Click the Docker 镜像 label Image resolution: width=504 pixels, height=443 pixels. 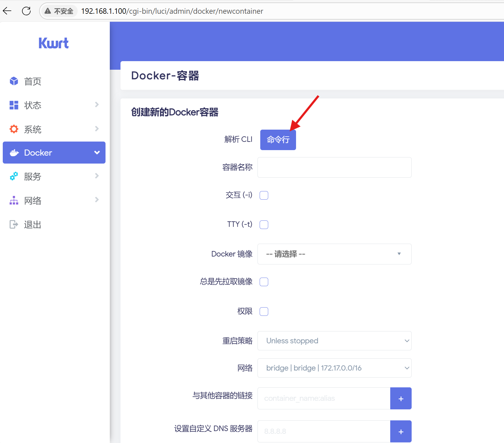tap(232, 254)
